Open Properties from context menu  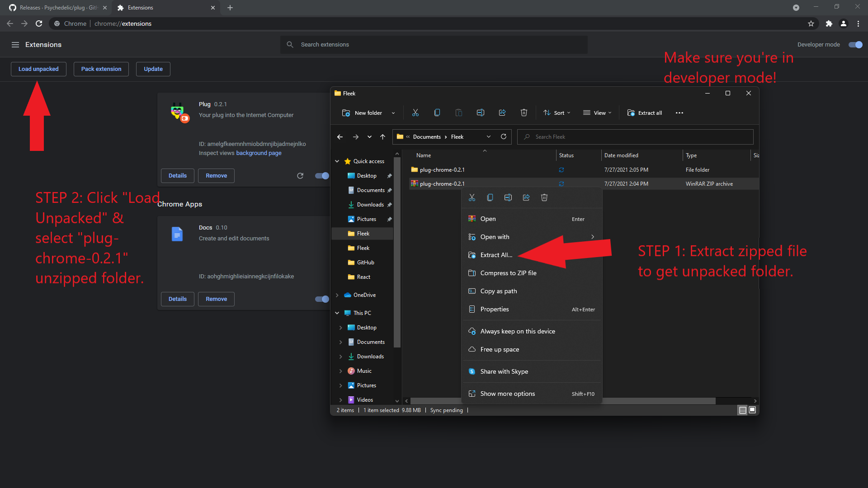pos(532,309)
